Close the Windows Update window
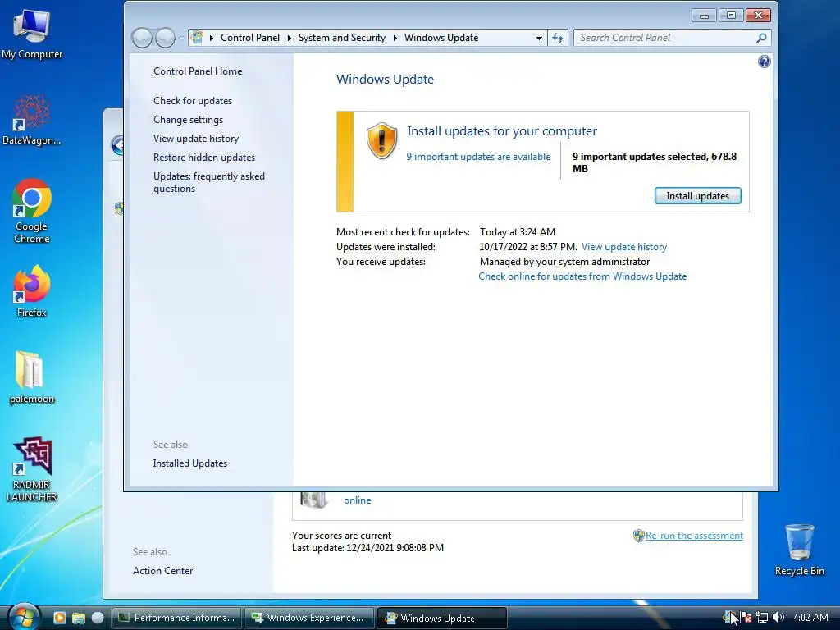Viewport: 840px width, 630px height. point(759,16)
